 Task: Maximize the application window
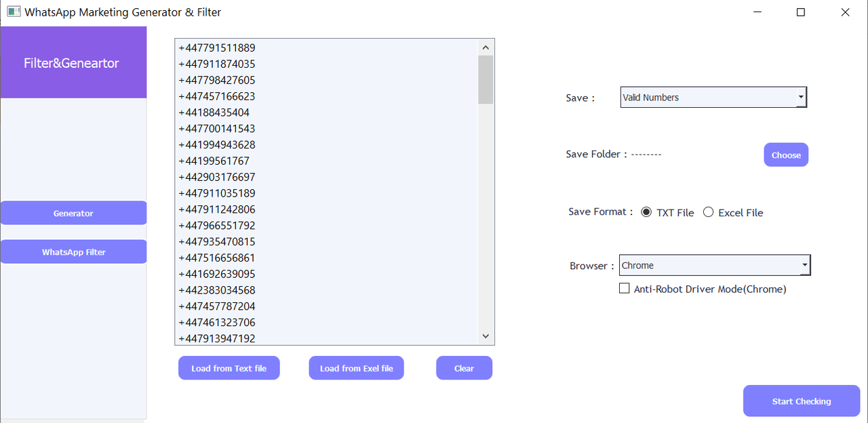[x=801, y=12]
